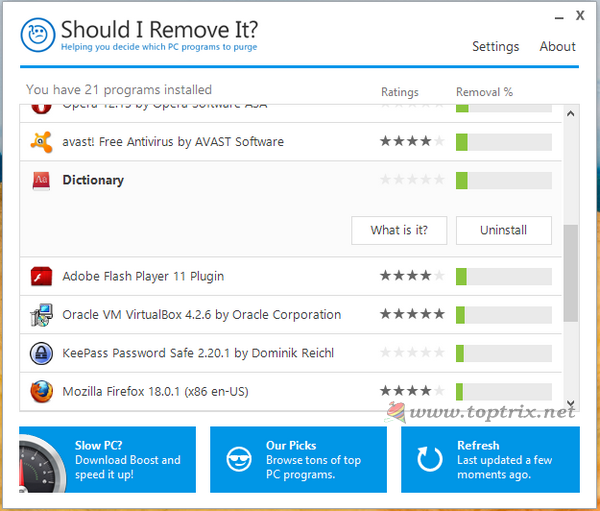This screenshot has width=600, height=511.
Task: Click the speedometer gauge icon
Action: [42, 464]
